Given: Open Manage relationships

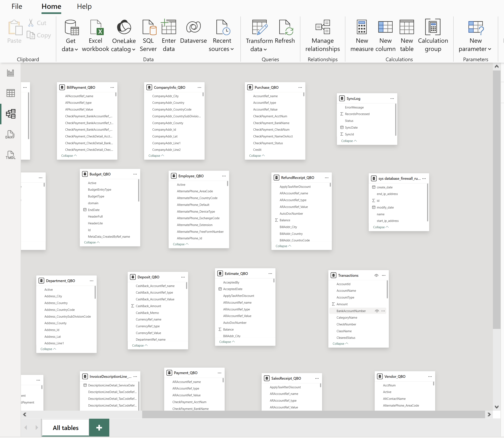Looking at the screenshot, I should point(322,36).
